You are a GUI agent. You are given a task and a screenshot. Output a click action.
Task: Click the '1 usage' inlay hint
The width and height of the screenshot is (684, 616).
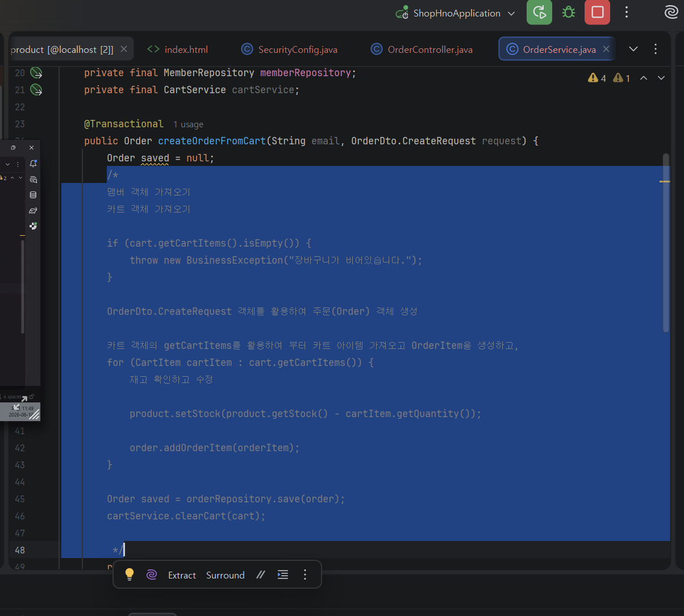[188, 124]
